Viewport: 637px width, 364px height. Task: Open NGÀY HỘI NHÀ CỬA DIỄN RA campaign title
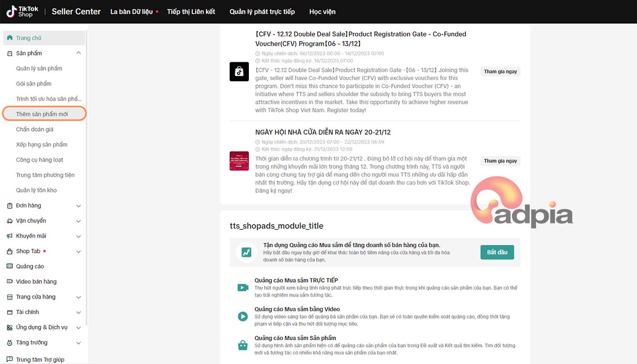(x=323, y=132)
